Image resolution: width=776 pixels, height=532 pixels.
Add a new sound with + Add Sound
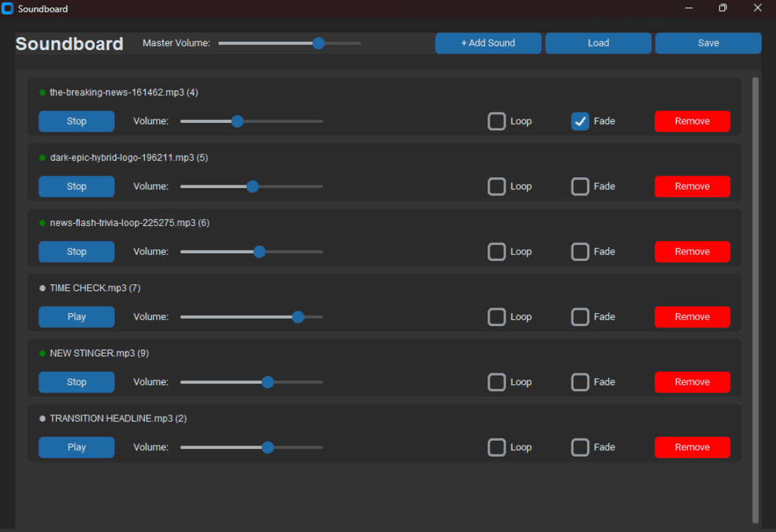pos(488,43)
